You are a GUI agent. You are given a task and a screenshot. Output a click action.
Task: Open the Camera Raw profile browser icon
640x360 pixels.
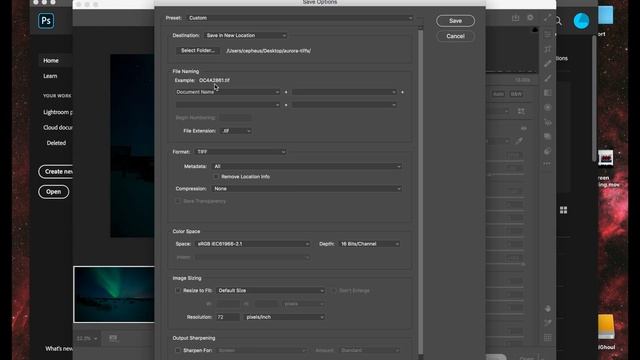pos(521,111)
